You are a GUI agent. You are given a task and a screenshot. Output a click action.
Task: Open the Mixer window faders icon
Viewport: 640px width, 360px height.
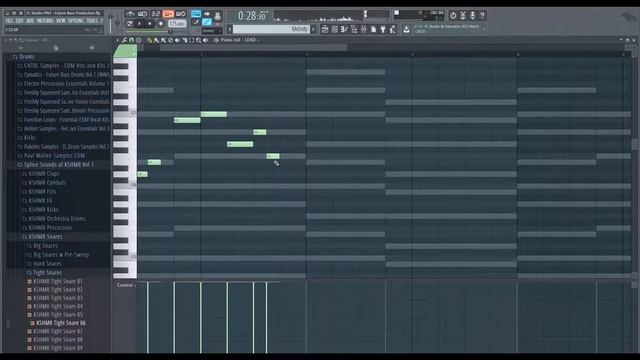(x=363, y=29)
